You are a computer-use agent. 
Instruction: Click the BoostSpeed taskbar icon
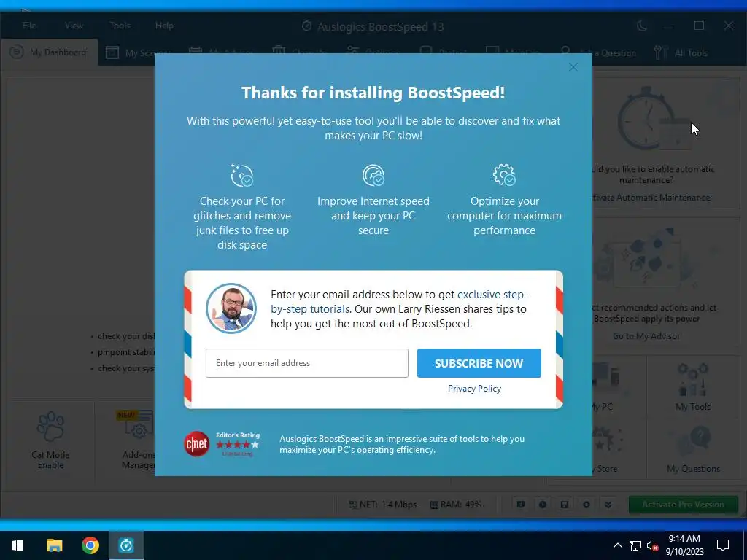coord(126,545)
